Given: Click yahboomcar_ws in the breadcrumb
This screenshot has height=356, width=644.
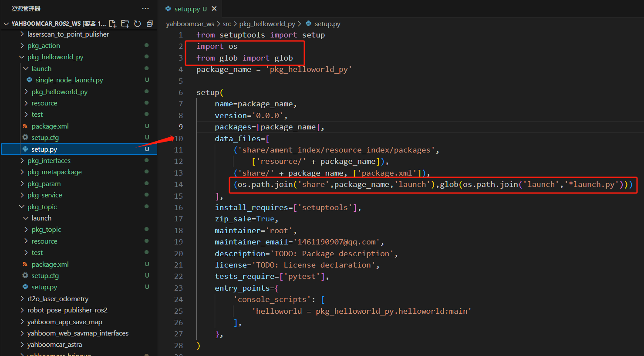Looking at the screenshot, I should tap(190, 24).
